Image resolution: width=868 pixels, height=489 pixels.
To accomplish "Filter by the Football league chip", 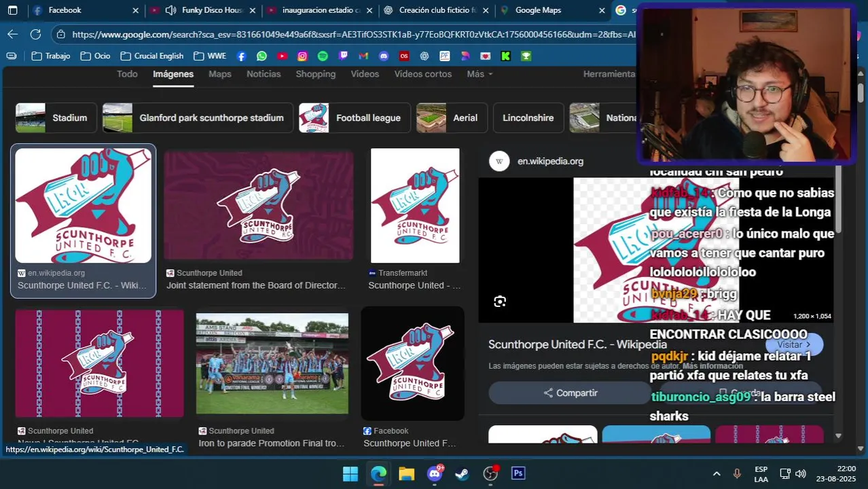I will point(355,117).
